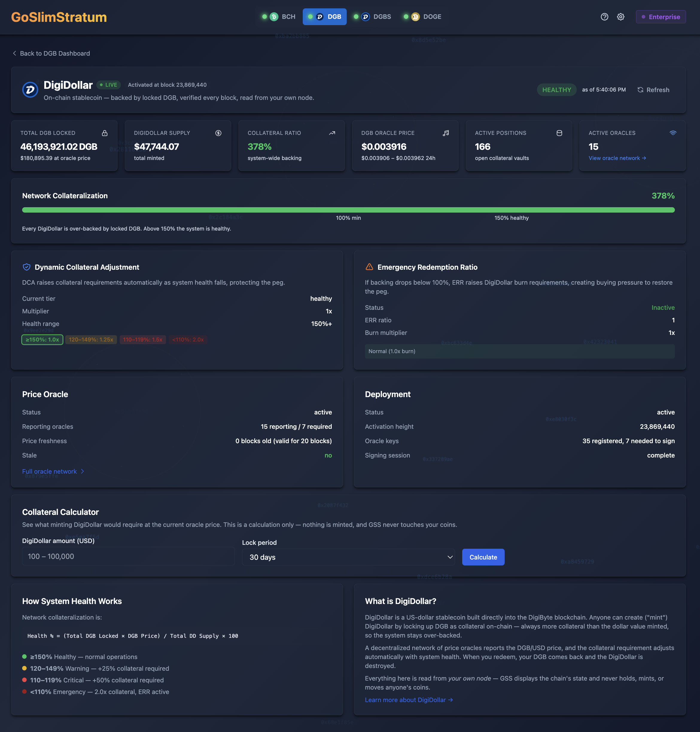The image size is (700, 732).
Task: Open the help question-mark icon
Action: click(605, 17)
